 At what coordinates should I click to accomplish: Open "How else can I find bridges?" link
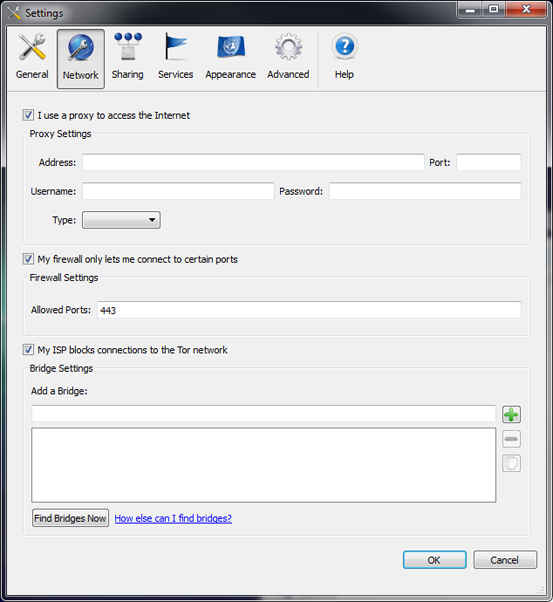(x=173, y=518)
